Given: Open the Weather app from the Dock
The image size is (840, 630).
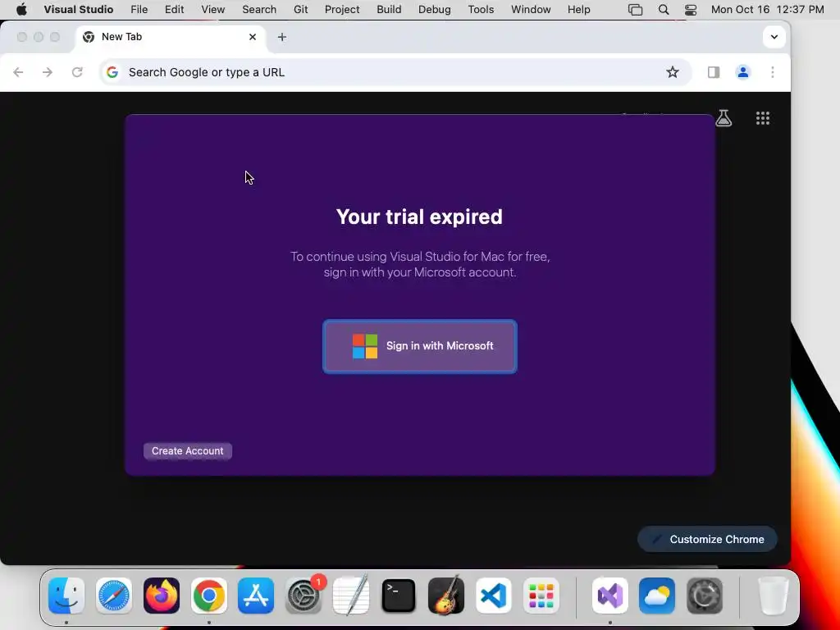Looking at the screenshot, I should pyautogui.click(x=657, y=596).
